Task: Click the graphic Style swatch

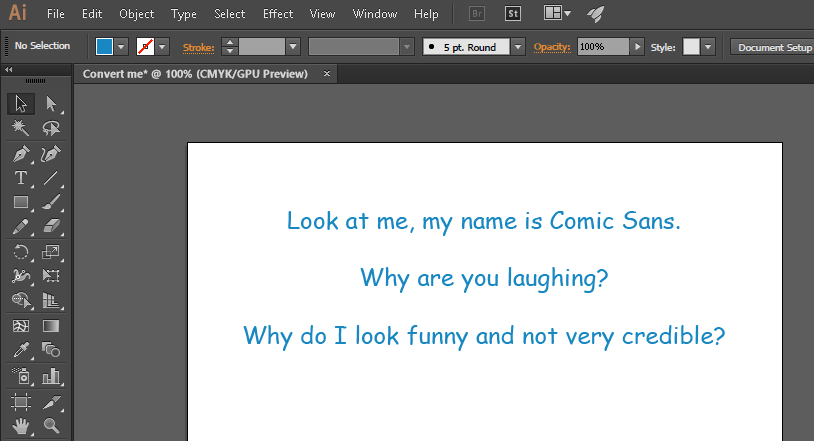Action: coord(691,47)
